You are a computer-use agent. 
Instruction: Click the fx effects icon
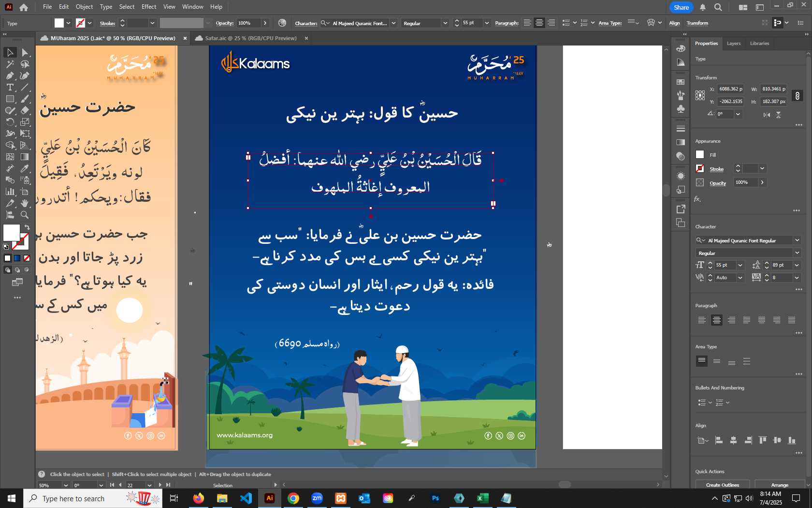pos(697,199)
